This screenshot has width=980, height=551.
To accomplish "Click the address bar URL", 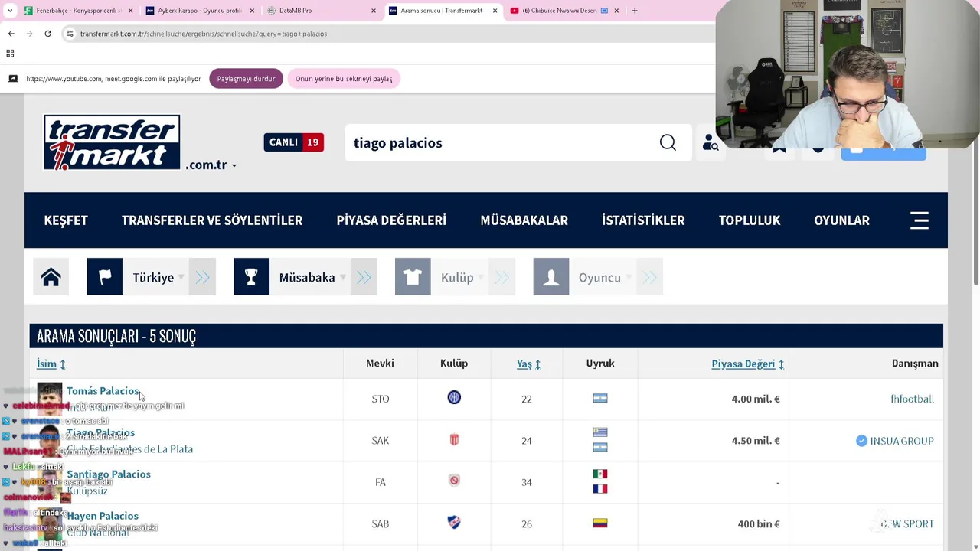I will pyautogui.click(x=204, y=34).
